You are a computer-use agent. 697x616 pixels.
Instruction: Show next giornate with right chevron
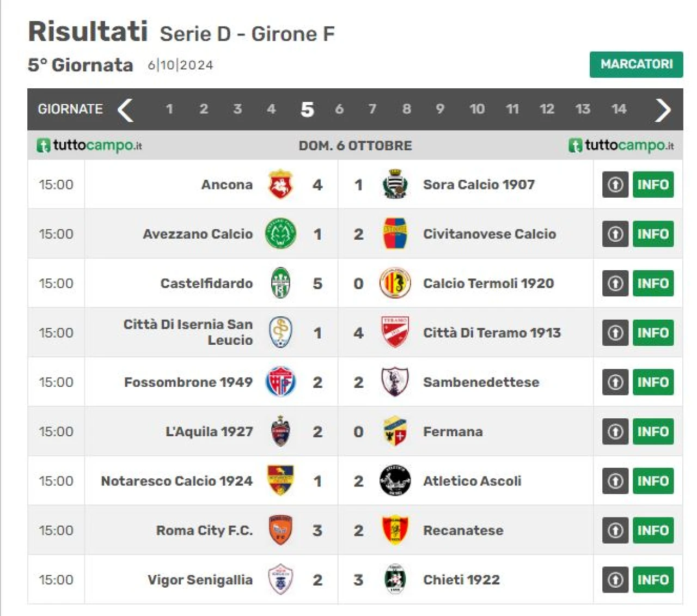pos(663,110)
